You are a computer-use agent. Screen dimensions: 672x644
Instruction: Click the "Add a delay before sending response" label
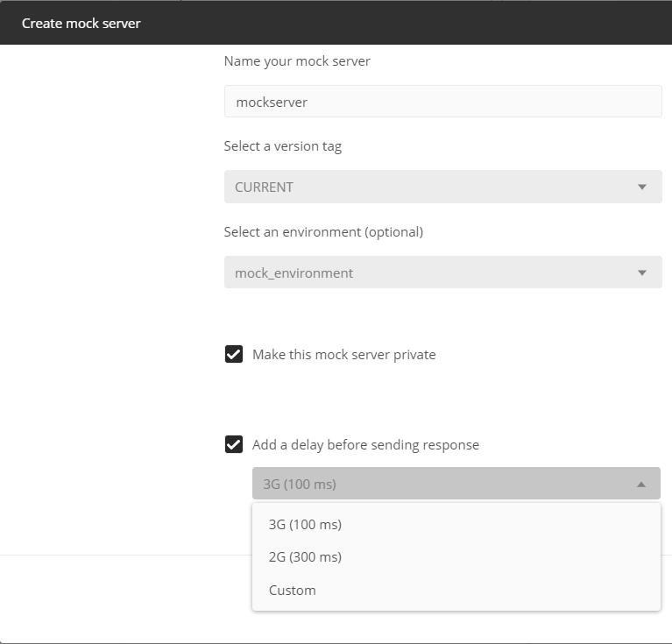click(x=365, y=445)
